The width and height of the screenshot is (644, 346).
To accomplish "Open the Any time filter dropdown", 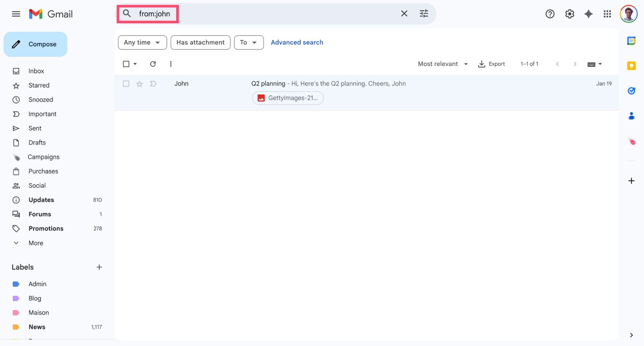I will [x=142, y=42].
